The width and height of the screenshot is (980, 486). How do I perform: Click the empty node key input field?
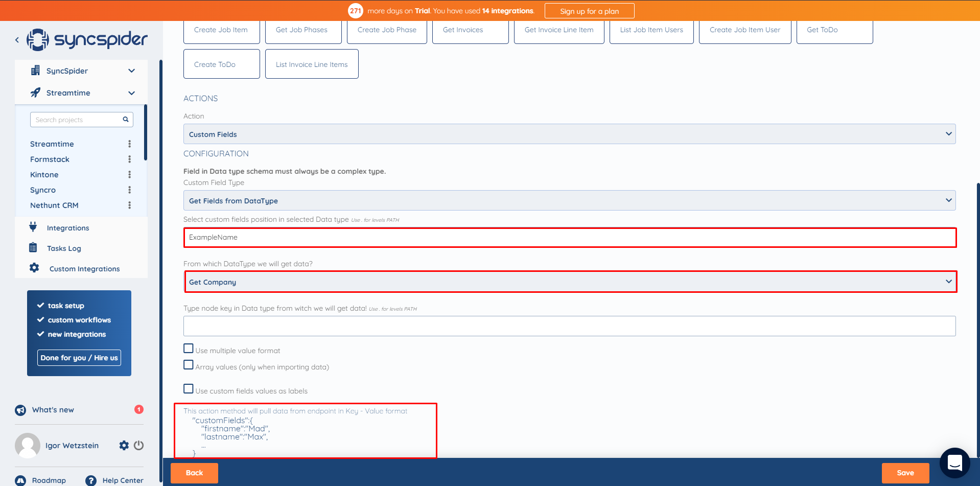569,326
